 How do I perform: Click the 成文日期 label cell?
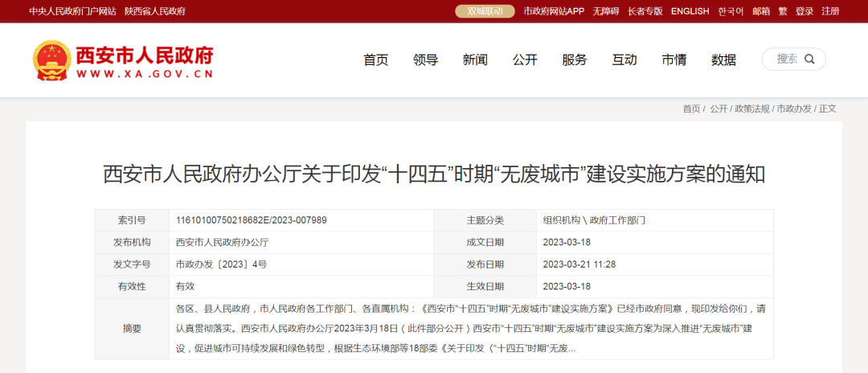point(485,243)
